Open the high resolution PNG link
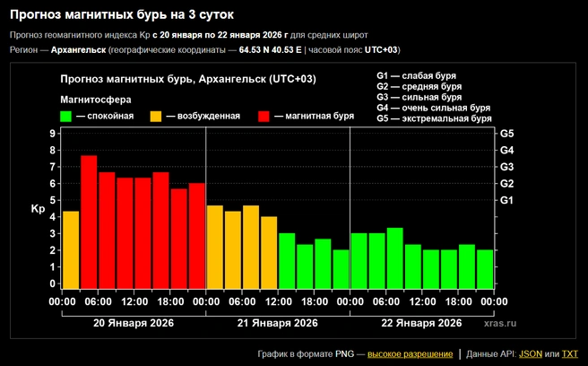The width and height of the screenshot is (588, 366). 410,354
